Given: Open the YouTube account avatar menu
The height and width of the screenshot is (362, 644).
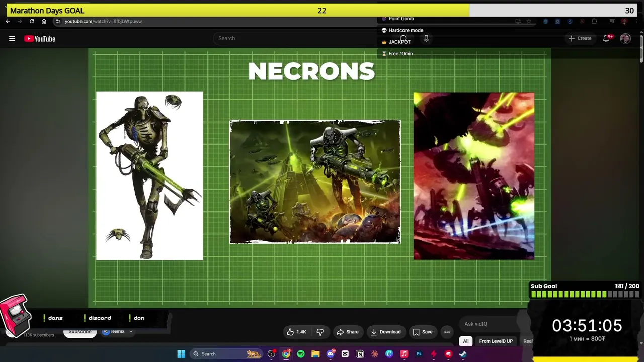Looking at the screenshot, I should (625, 38).
